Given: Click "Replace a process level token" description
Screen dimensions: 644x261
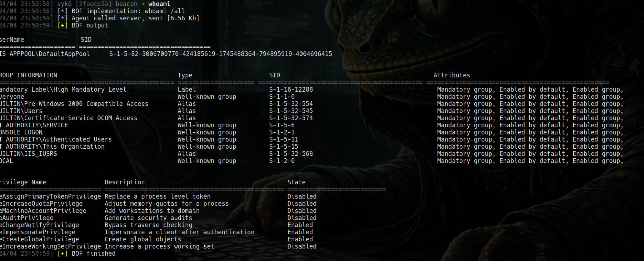Looking at the screenshot, I should 158,196.
